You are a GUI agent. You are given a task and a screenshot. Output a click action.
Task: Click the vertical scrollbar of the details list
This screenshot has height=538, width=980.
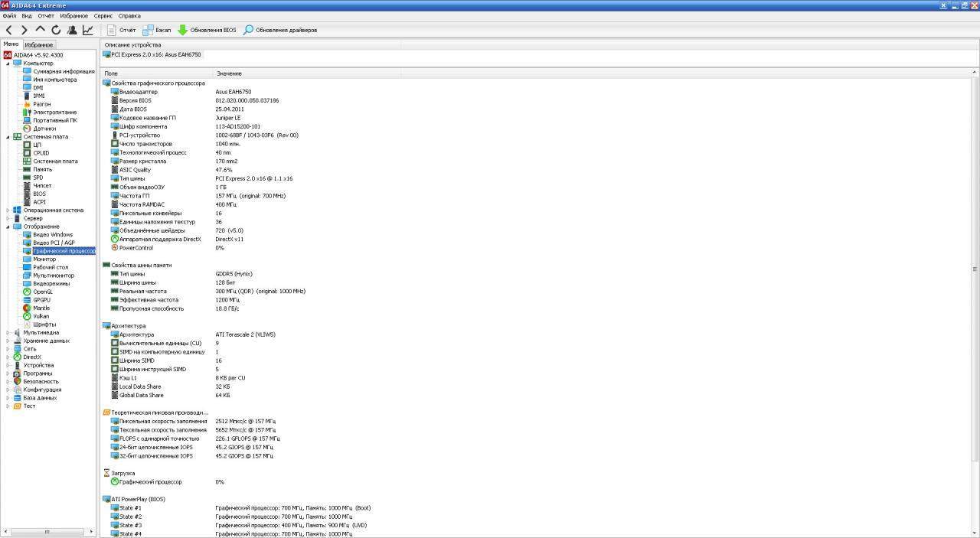pyautogui.click(x=975, y=268)
